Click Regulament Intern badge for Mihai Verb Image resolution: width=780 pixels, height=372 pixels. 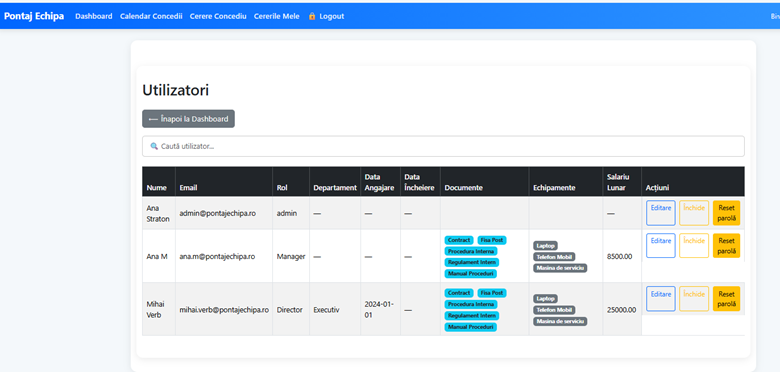pyautogui.click(x=472, y=316)
